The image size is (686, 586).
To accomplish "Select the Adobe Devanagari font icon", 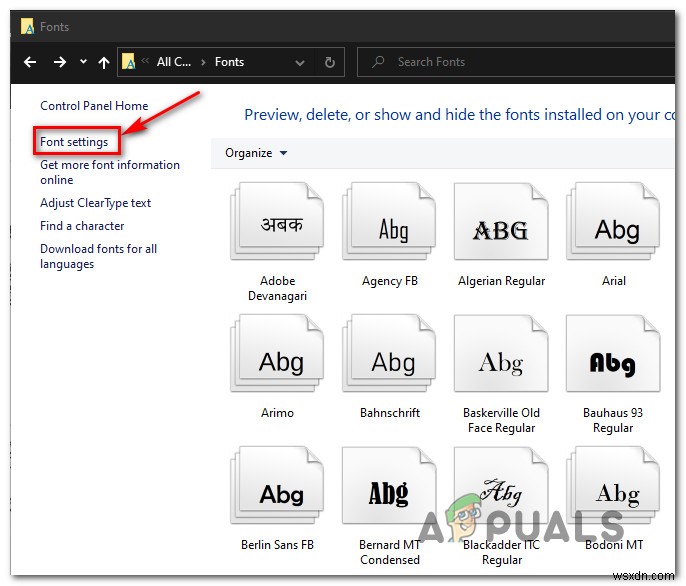I will [x=277, y=221].
